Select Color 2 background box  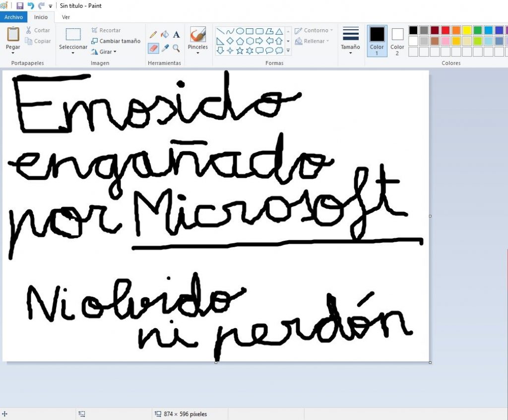pyautogui.click(x=397, y=41)
